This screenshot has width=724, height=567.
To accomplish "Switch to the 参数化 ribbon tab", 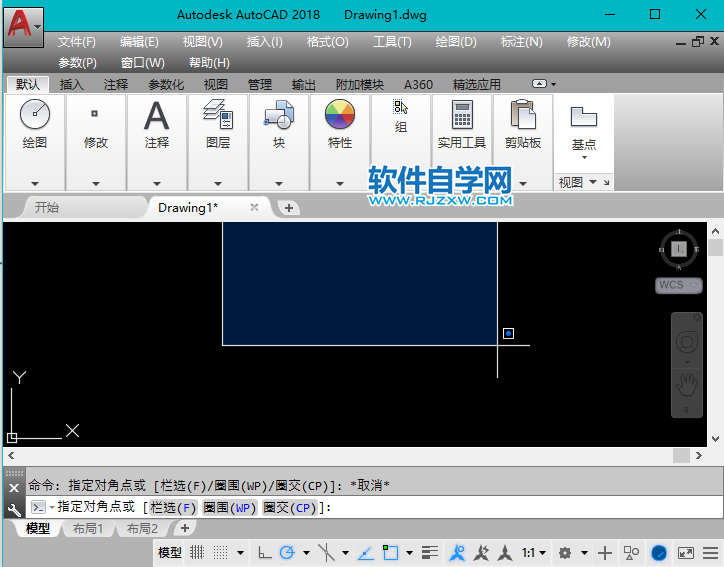I will [166, 84].
